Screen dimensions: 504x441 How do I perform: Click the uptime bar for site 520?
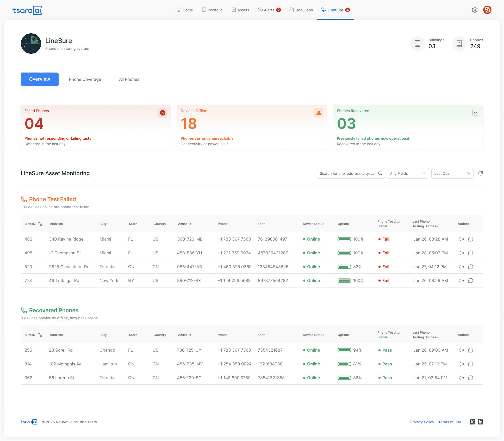tap(344, 267)
